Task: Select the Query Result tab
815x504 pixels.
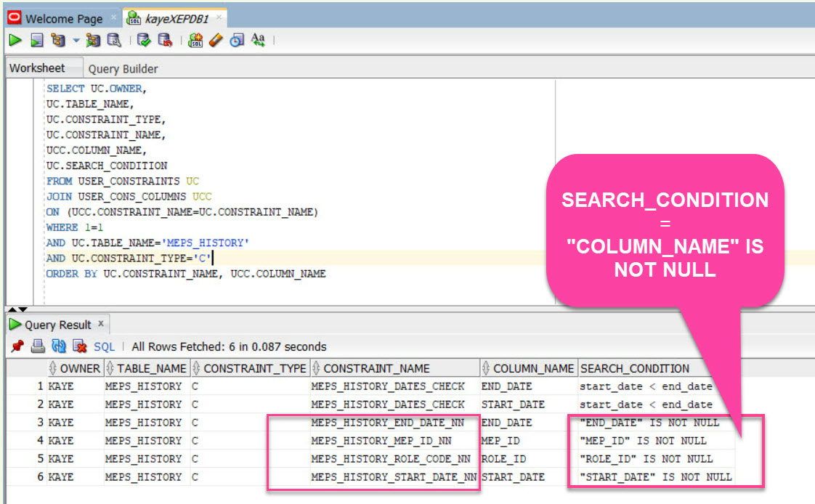Action: [57, 325]
